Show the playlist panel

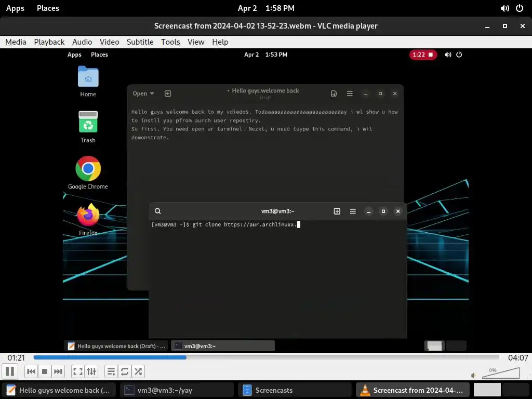[111, 371]
